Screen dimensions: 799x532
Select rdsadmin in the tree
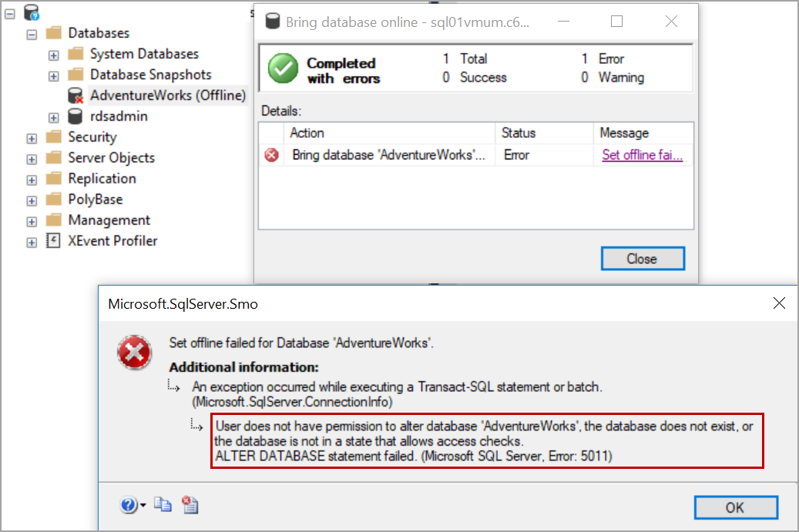119,116
